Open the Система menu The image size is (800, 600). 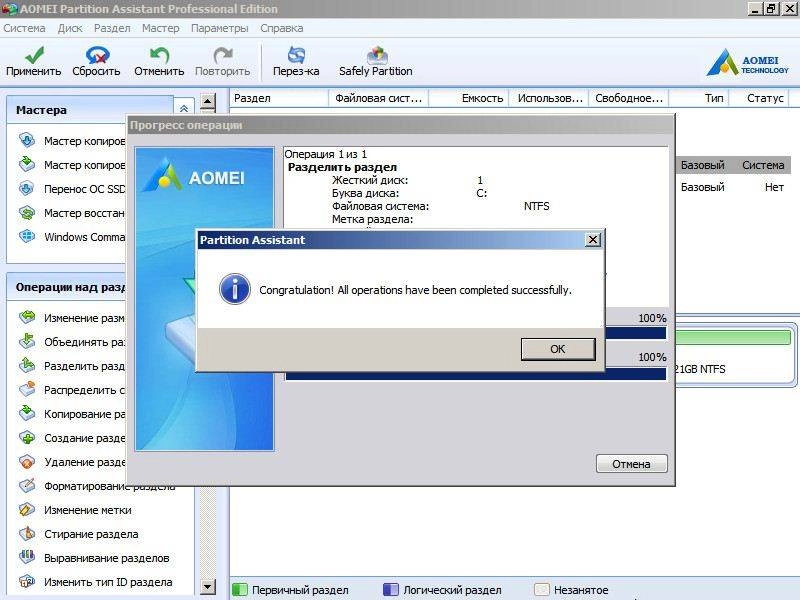click(x=24, y=28)
